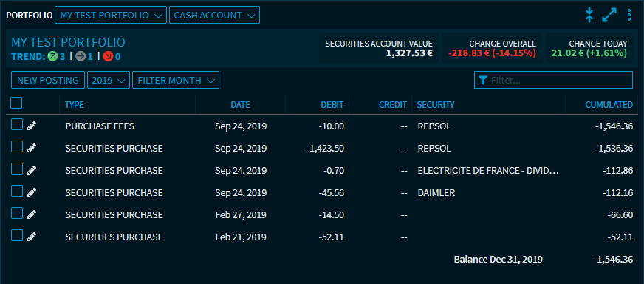Click the New Posting button
The height and width of the screenshot is (284, 644).
(48, 81)
